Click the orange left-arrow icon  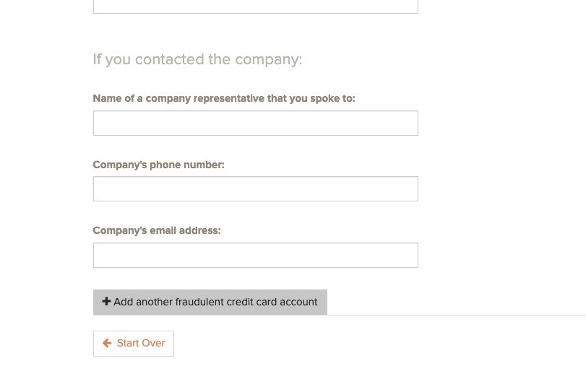(107, 344)
